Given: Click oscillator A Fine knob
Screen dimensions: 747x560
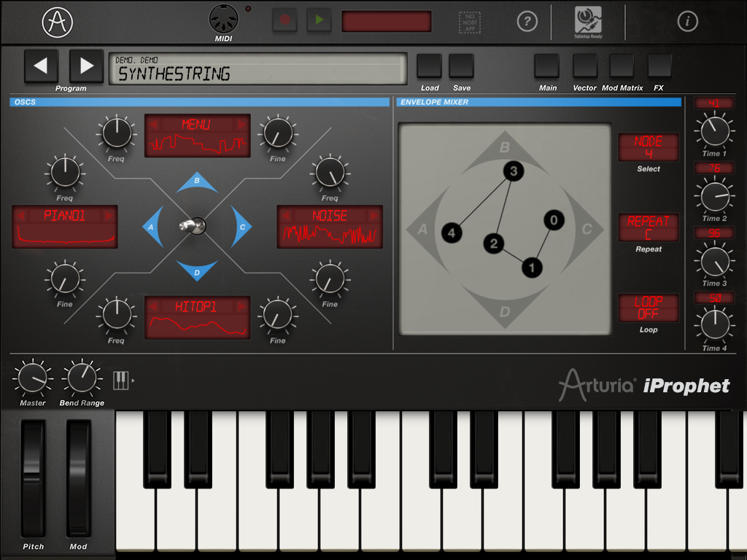Looking at the screenshot, I should click(x=65, y=279).
